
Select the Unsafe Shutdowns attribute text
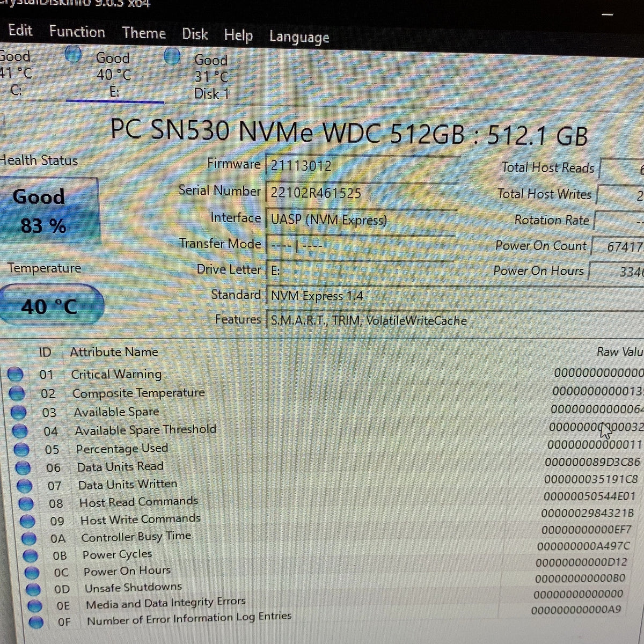click(133, 588)
